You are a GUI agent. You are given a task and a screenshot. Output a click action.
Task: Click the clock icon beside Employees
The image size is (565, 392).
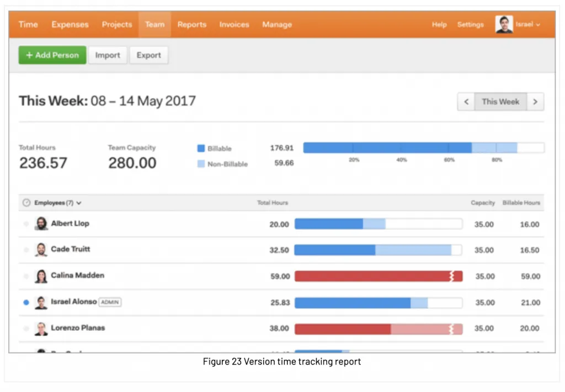point(26,203)
